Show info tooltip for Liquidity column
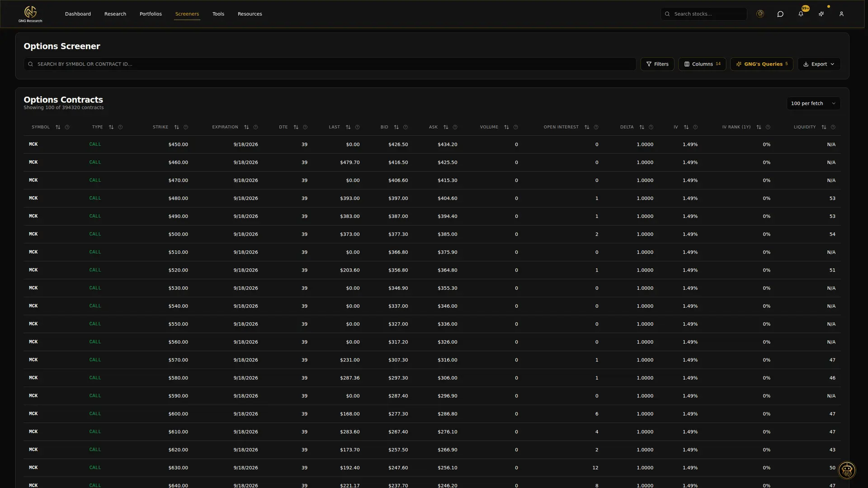Image resolution: width=868 pixels, height=488 pixels. [x=833, y=127]
